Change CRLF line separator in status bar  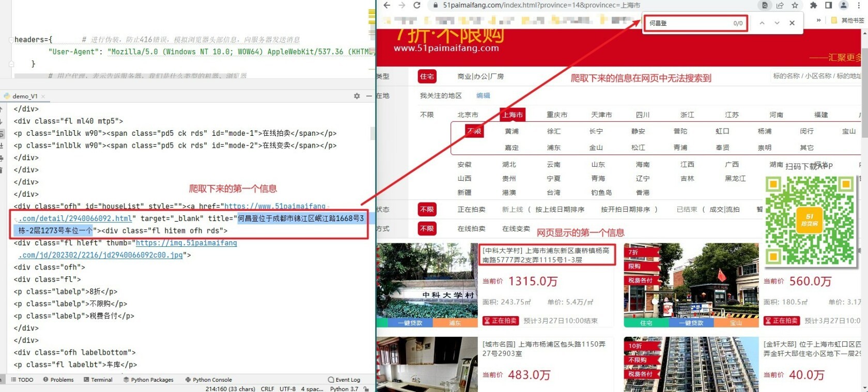coord(268,389)
